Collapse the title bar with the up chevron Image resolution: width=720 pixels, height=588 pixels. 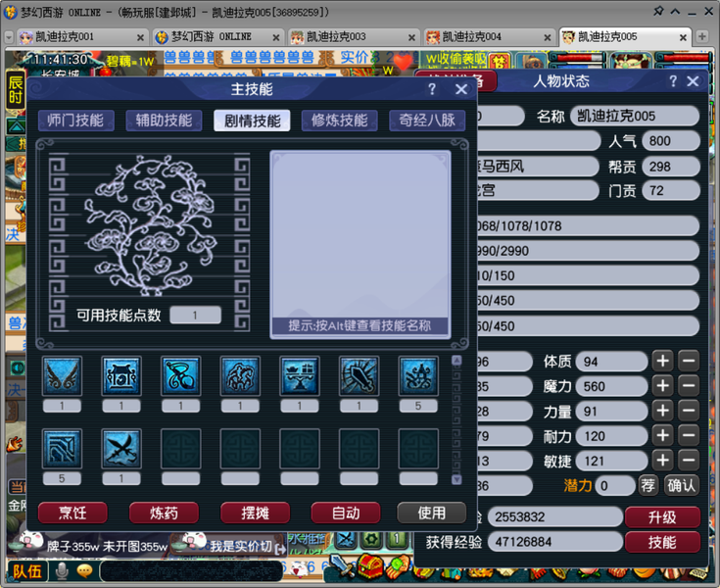[675, 12]
